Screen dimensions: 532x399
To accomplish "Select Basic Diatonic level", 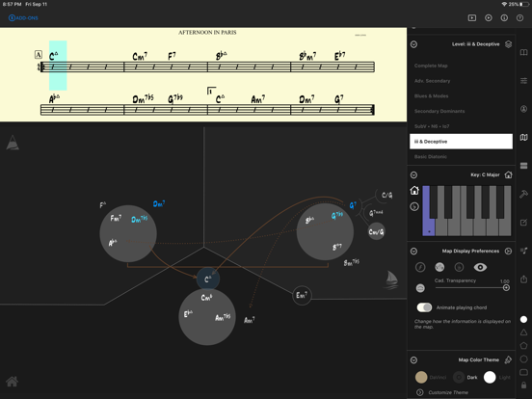I will coord(461,157).
